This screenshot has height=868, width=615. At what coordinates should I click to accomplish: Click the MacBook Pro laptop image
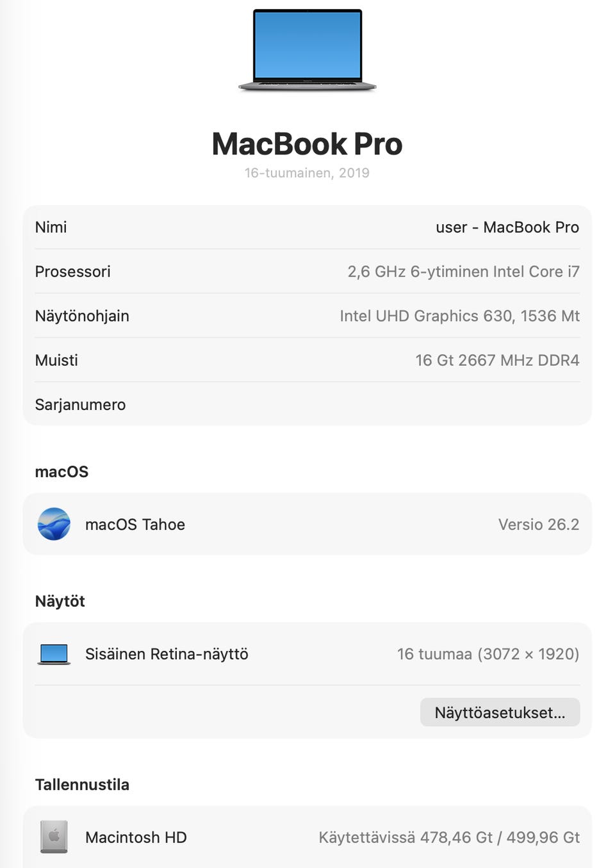(x=307, y=50)
